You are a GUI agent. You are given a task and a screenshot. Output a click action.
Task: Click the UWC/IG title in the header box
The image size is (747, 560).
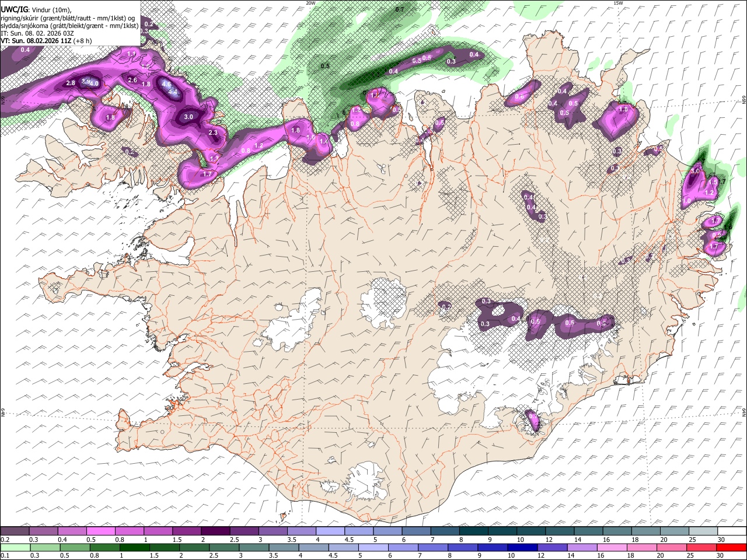[14, 9]
